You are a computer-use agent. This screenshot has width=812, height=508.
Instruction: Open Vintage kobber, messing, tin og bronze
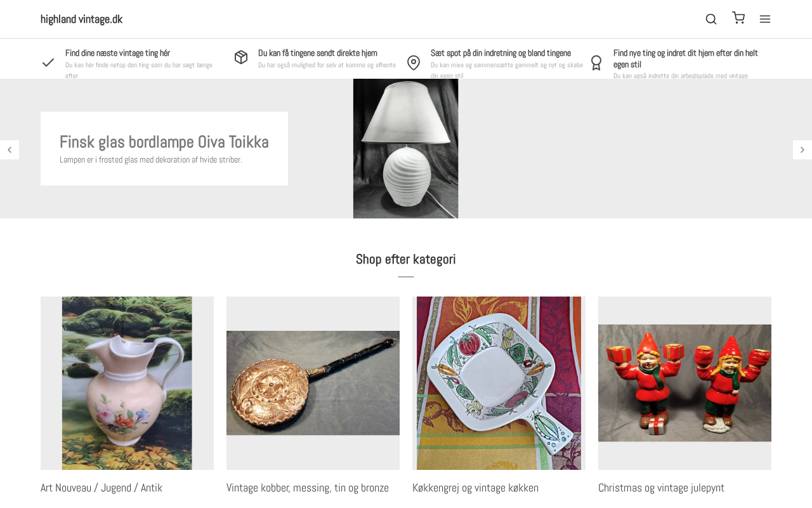point(308,488)
